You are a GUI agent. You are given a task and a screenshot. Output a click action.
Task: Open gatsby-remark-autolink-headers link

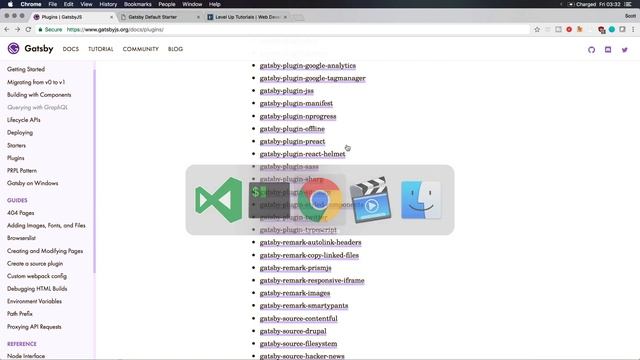[311, 242]
